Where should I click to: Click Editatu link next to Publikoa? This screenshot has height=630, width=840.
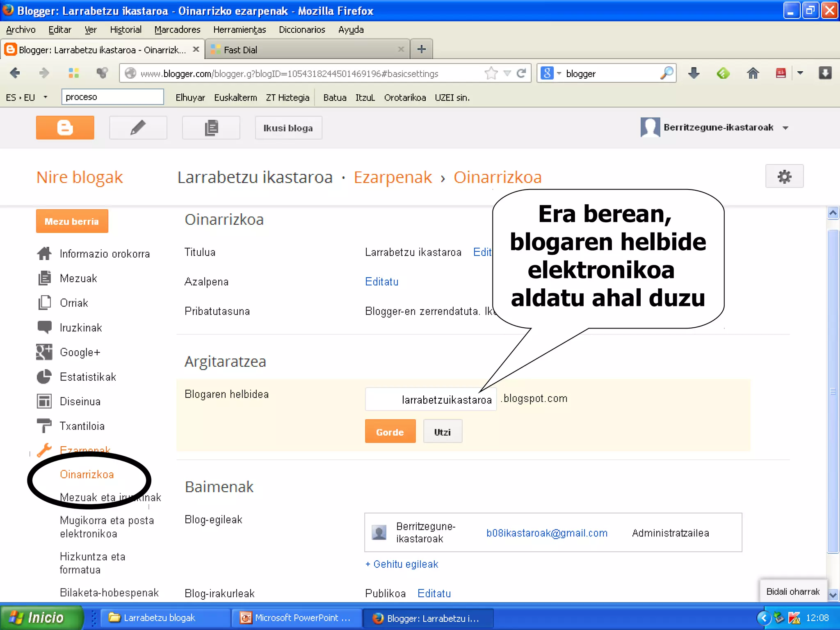(434, 593)
